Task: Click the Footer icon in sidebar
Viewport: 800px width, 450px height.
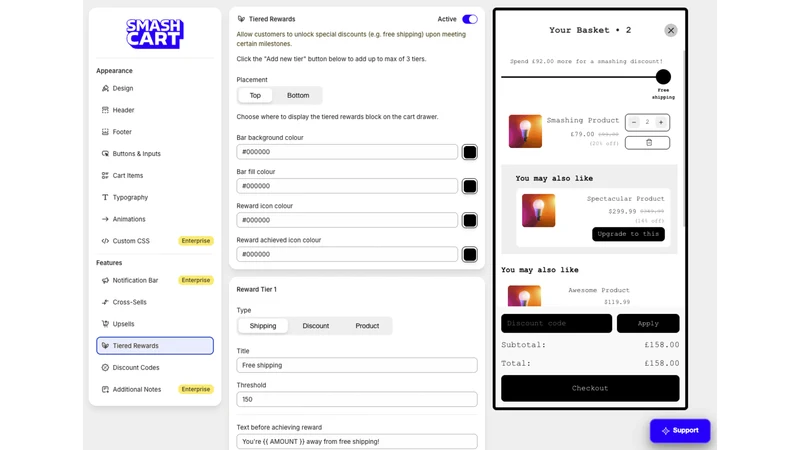Action: tap(105, 132)
